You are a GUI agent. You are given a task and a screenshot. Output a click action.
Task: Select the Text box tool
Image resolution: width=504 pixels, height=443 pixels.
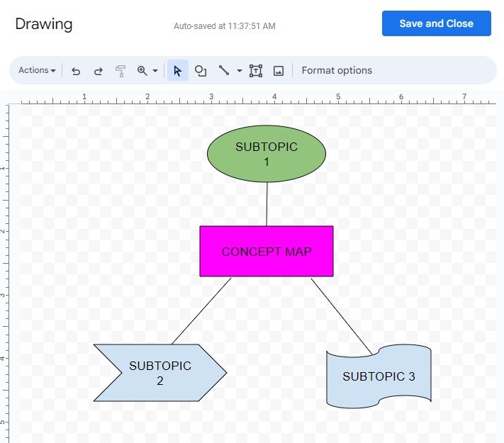coord(256,70)
